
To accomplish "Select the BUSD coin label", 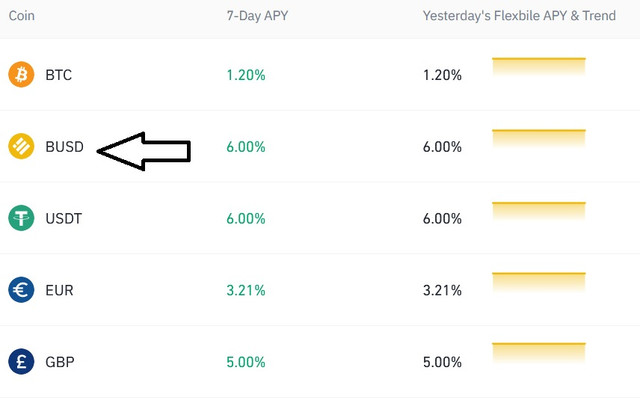I will [x=64, y=147].
